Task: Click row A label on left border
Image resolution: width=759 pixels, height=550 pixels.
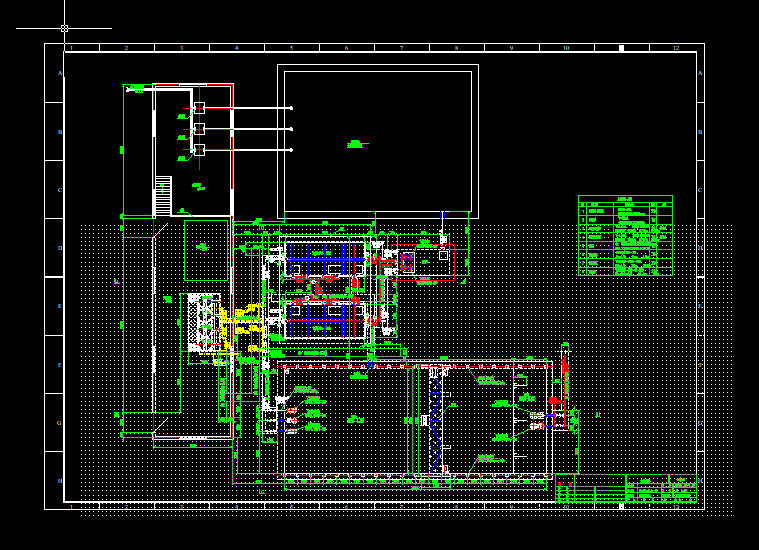Action: coord(60,73)
